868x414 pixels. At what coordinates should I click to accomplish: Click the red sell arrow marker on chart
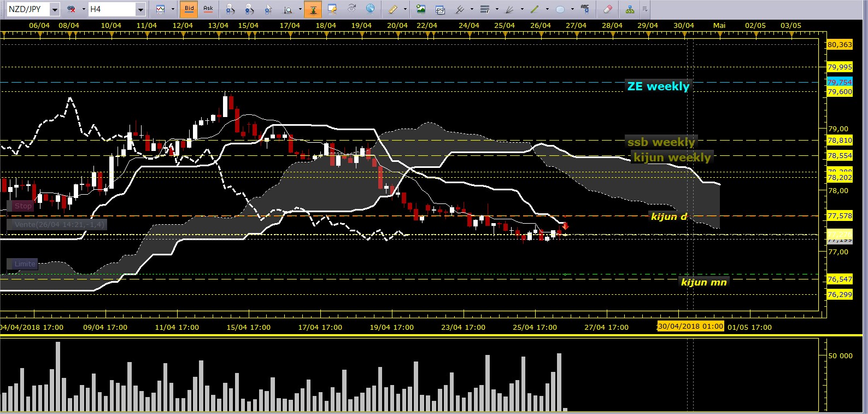565,225
